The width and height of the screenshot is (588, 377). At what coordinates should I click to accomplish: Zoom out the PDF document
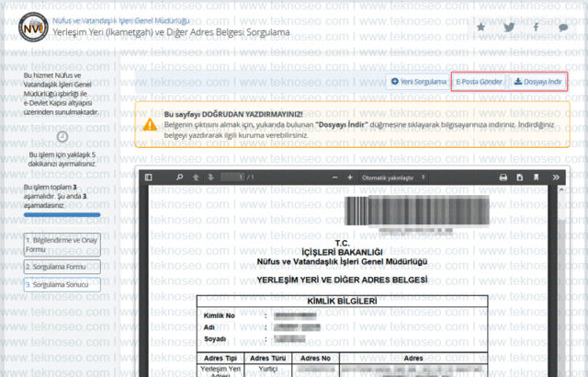pyautogui.click(x=334, y=177)
